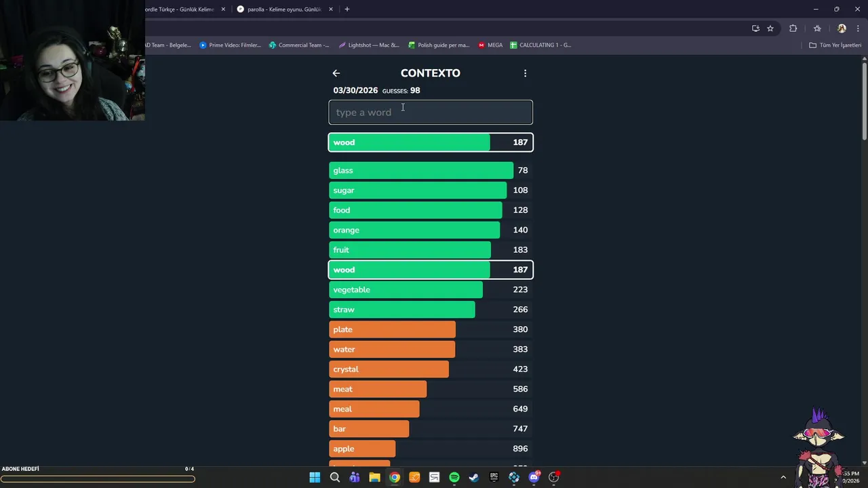
Task: Focus the 'type a word' input
Action: [x=431, y=113]
